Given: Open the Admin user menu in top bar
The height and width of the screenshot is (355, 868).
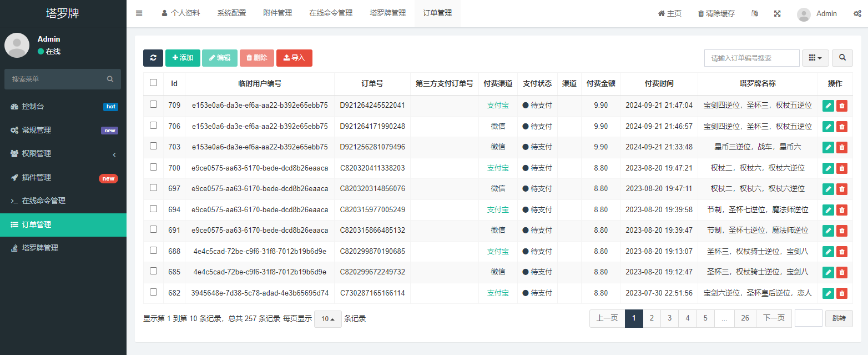Looking at the screenshot, I should pos(817,13).
